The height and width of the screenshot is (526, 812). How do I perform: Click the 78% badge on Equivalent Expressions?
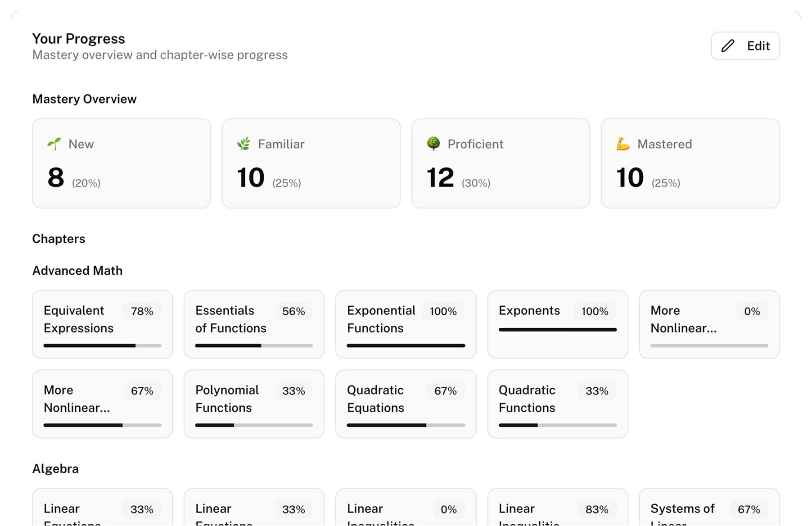click(x=142, y=311)
